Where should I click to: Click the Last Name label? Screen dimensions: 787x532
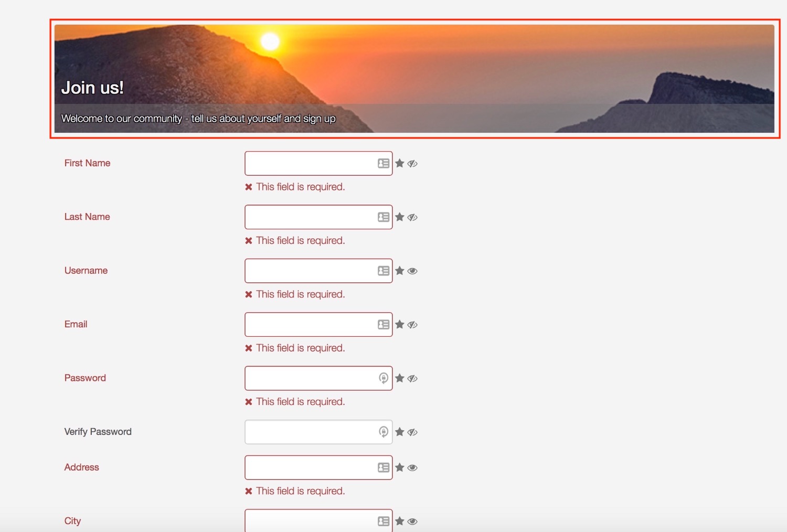click(x=87, y=217)
